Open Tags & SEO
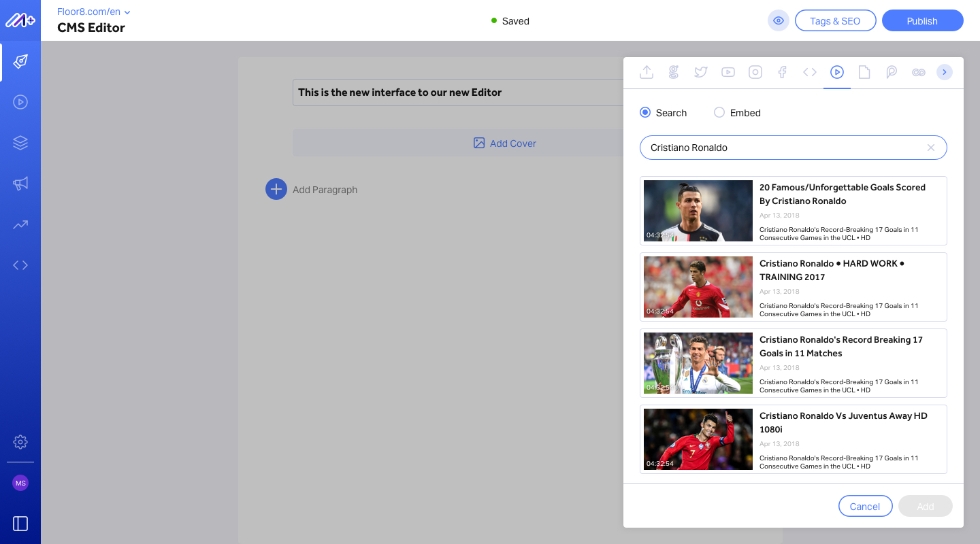This screenshot has height=544, width=980. point(835,20)
